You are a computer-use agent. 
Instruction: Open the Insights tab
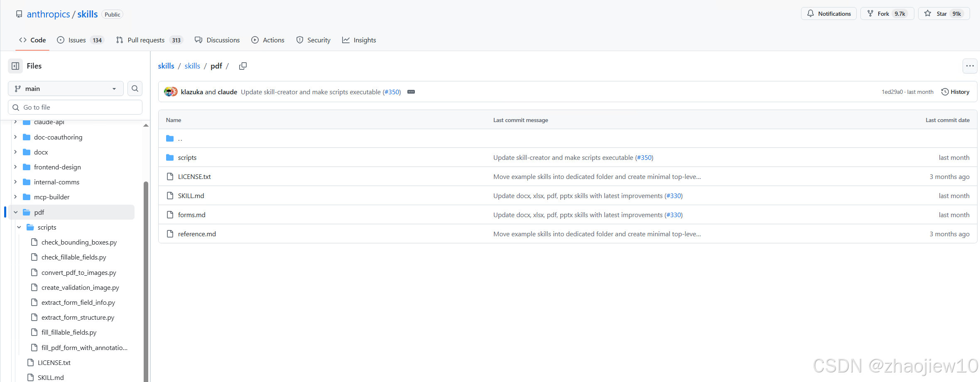click(359, 40)
